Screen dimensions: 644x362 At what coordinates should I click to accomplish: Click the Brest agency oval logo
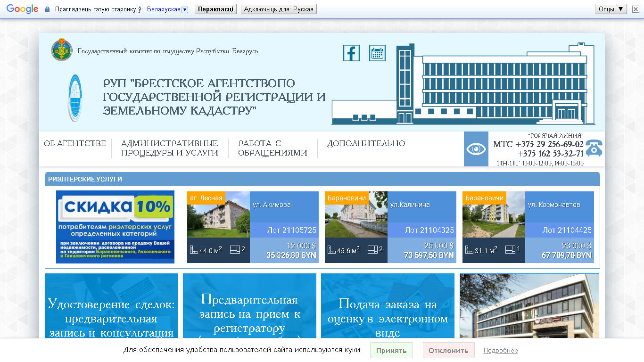click(74, 98)
